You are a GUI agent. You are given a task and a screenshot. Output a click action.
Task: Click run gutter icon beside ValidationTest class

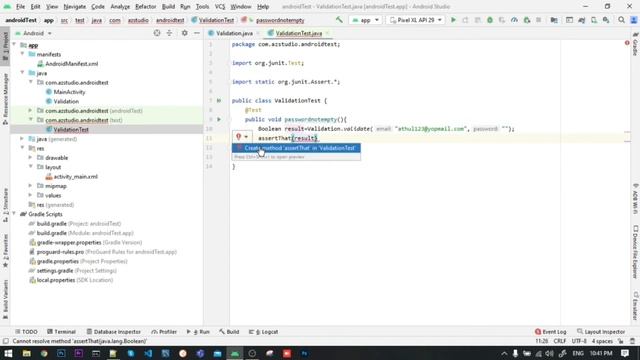tap(219, 100)
